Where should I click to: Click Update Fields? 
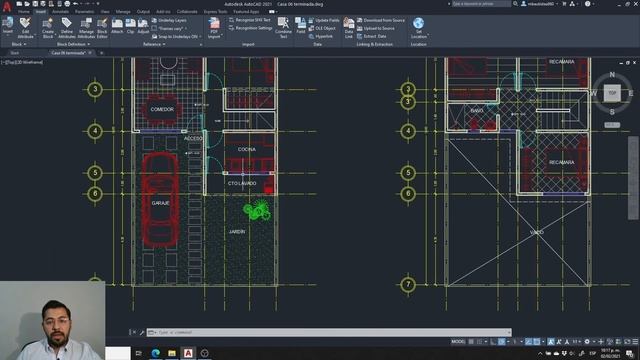pos(324,20)
